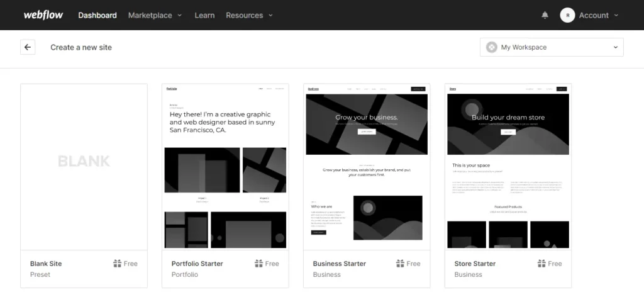Open the notifications bell
The height and width of the screenshot is (307, 644).
point(545,15)
